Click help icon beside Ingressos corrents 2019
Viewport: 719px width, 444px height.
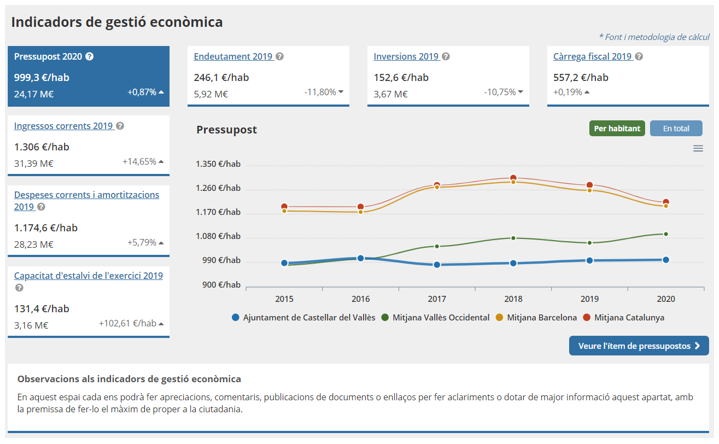pos(120,127)
